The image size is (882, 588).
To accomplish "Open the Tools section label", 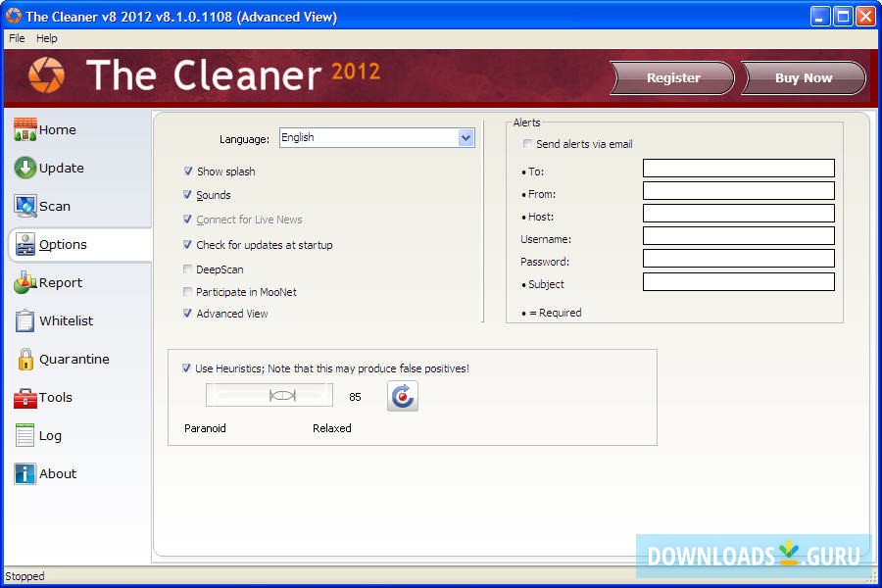I will click(56, 397).
